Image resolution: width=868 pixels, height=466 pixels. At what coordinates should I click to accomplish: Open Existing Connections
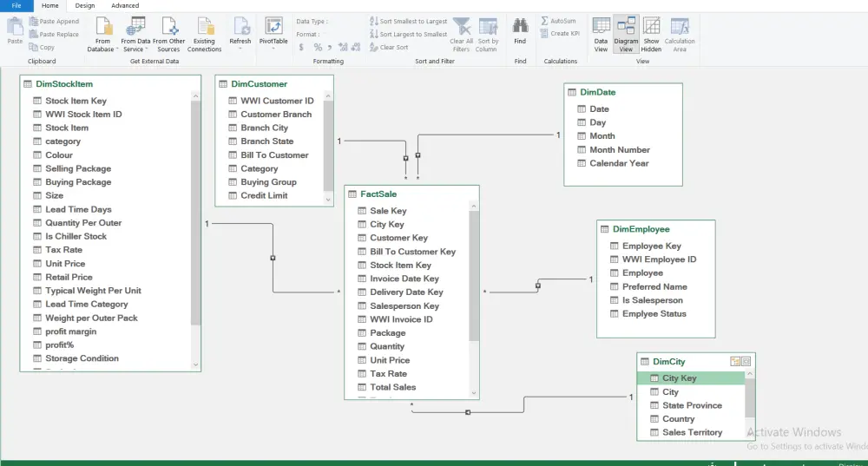tap(204, 35)
